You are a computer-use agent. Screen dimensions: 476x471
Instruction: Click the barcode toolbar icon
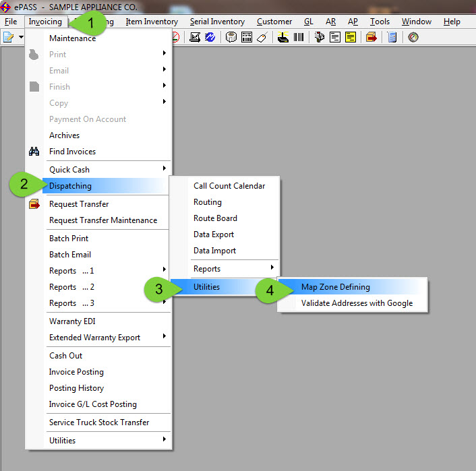point(299,37)
